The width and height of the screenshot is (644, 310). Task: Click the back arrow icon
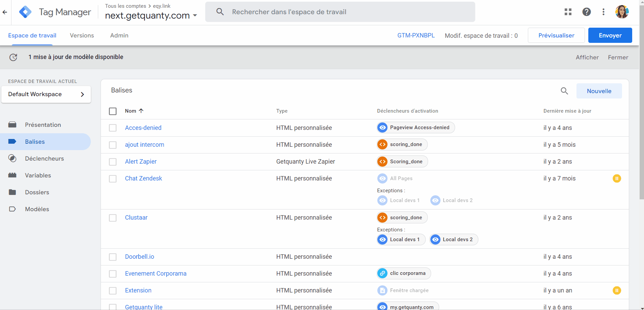click(x=5, y=12)
